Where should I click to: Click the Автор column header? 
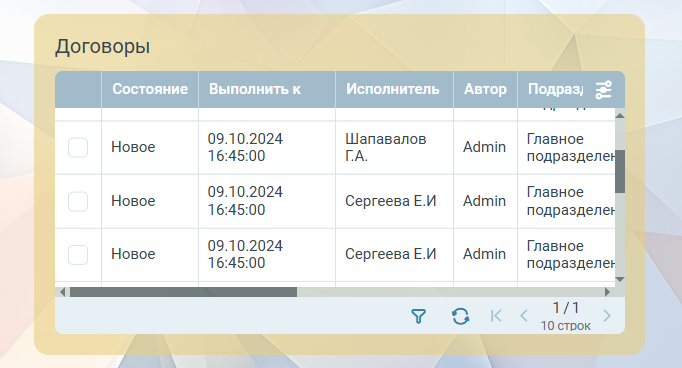(485, 89)
